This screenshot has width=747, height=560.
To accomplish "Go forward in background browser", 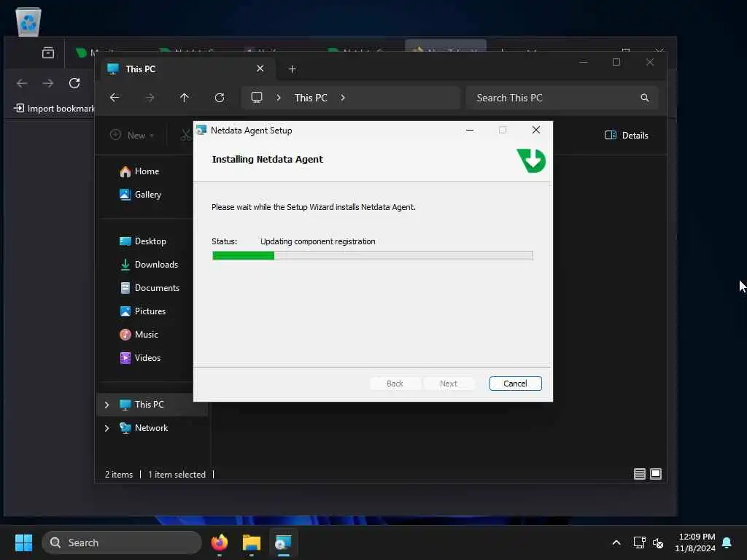I will point(48,83).
